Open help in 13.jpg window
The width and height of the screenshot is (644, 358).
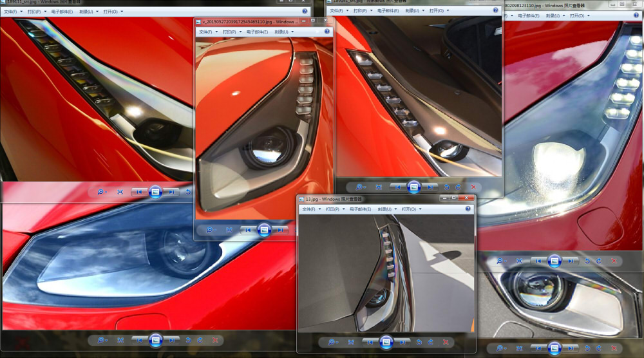click(468, 209)
